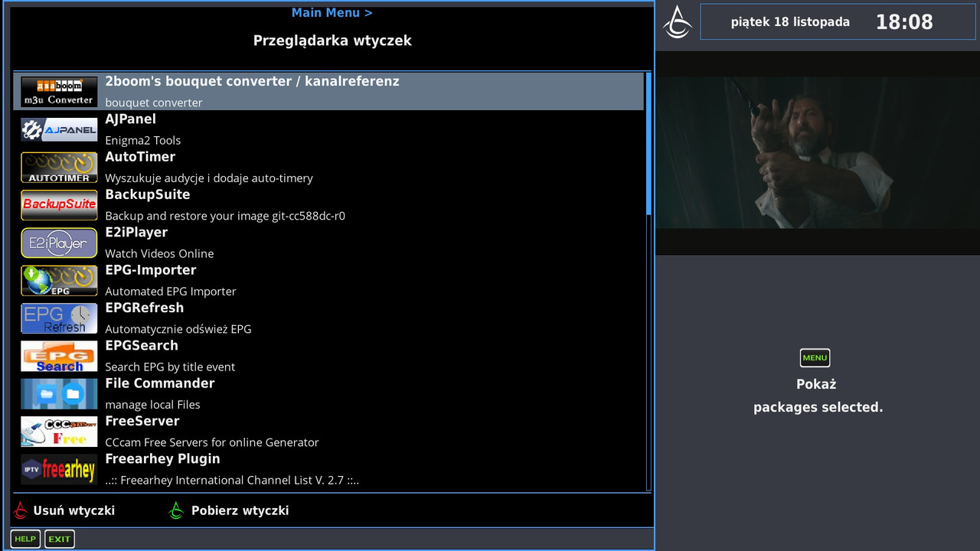Image resolution: width=980 pixels, height=551 pixels.
Task: Click 'Automatycznie odśwież EPG' description
Action: click(x=178, y=329)
